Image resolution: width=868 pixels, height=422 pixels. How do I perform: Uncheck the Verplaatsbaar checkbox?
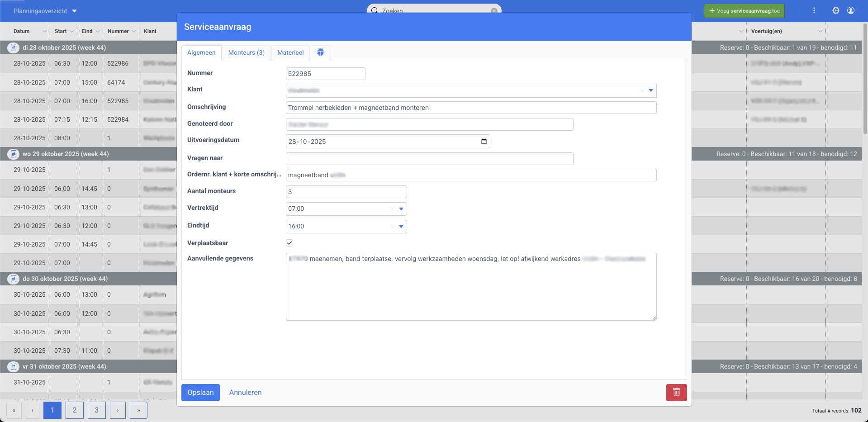point(289,243)
